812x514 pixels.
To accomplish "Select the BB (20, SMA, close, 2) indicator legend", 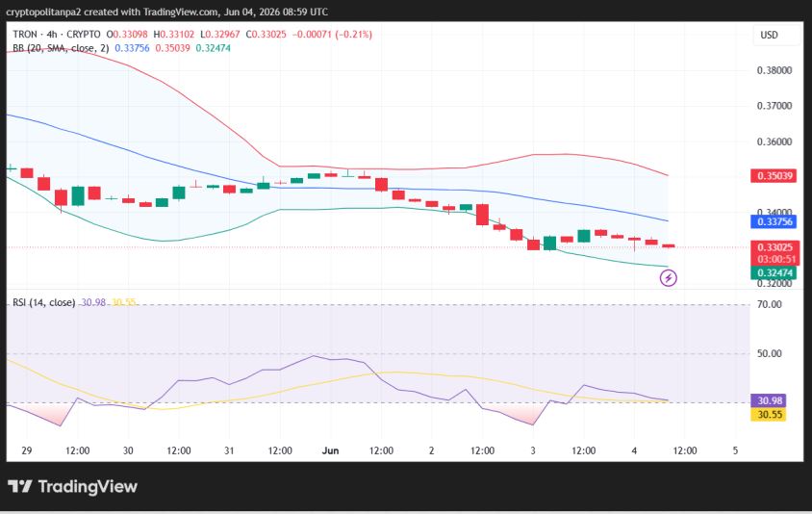I will tap(61, 48).
